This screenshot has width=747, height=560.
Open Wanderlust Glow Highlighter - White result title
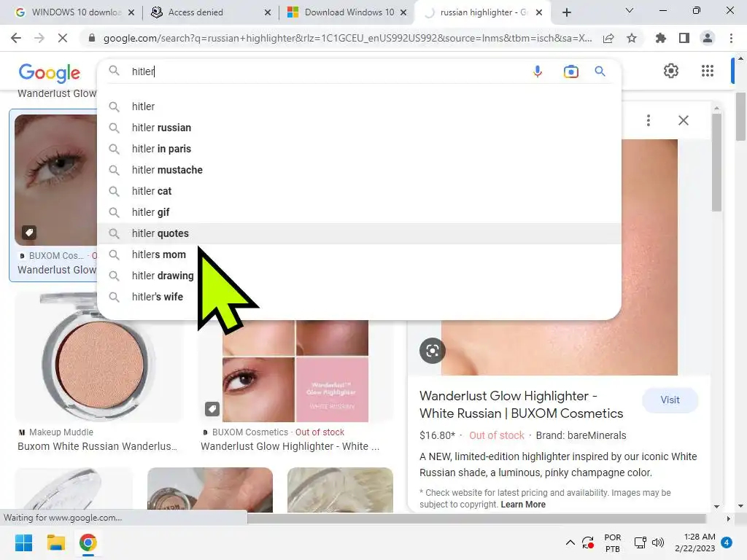pos(290,446)
